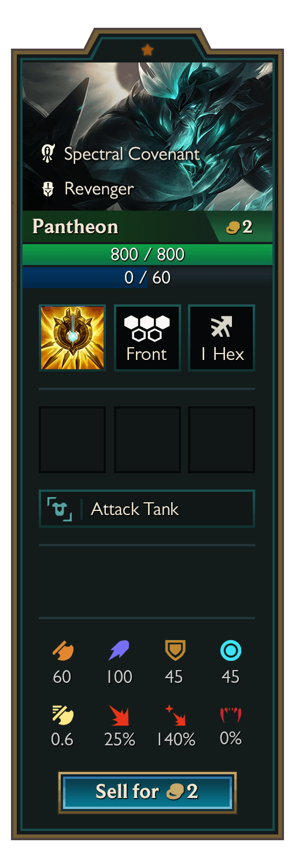
Task: Click the crit damage 140% icon
Action: (x=175, y=715)
